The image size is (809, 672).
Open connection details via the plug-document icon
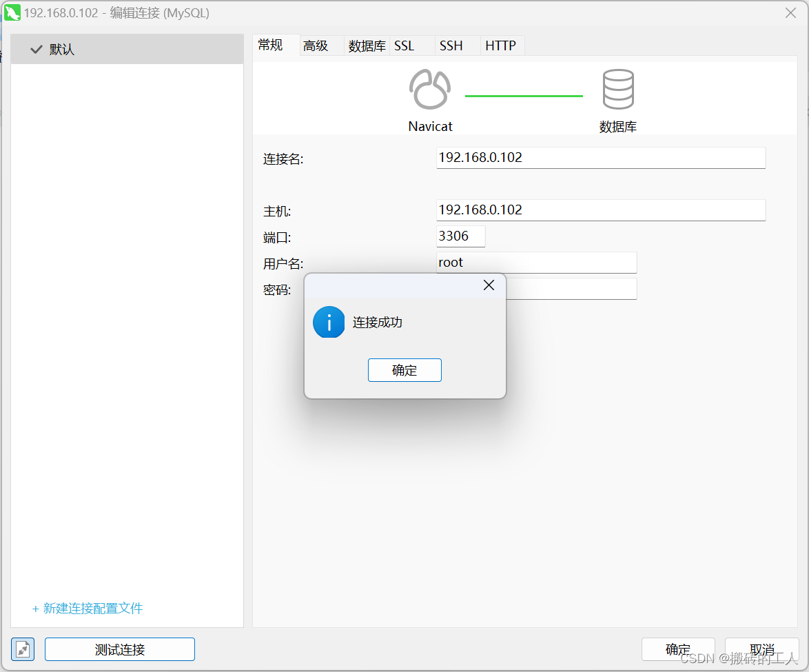22,649
